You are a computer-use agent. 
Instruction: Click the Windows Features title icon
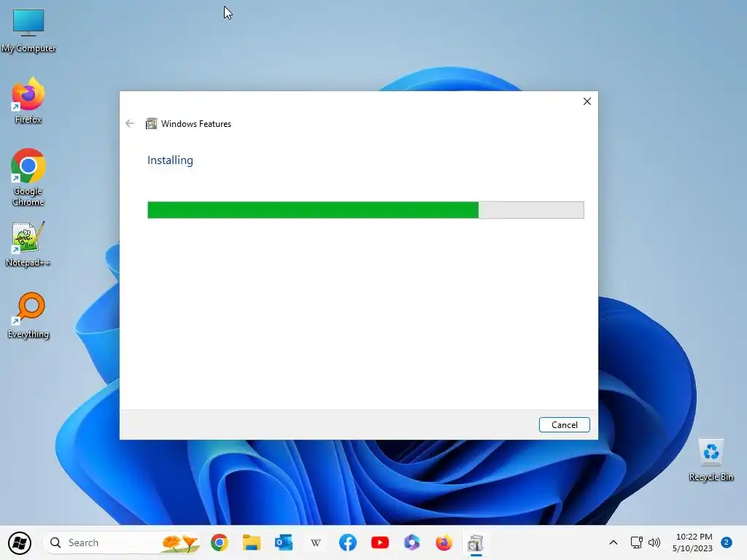coord(151,124)
